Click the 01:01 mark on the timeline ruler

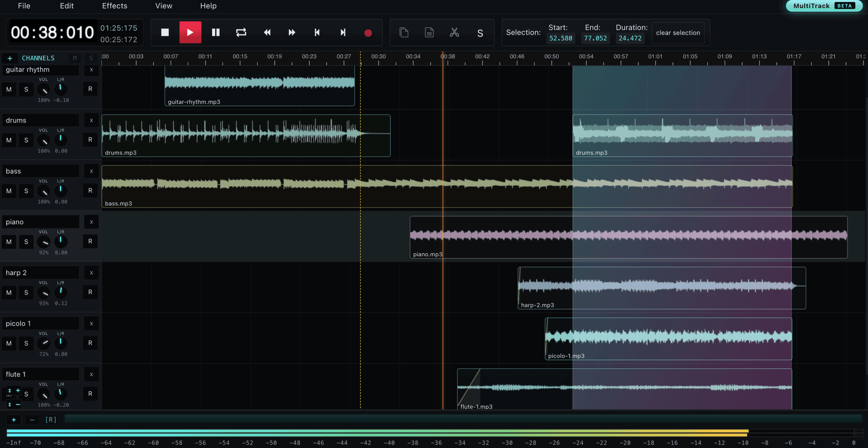(x=655, y=57)
